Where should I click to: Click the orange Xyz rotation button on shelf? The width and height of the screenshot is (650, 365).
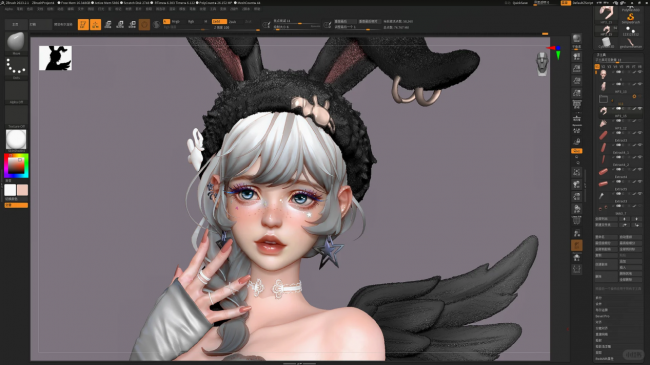point(577,151)
